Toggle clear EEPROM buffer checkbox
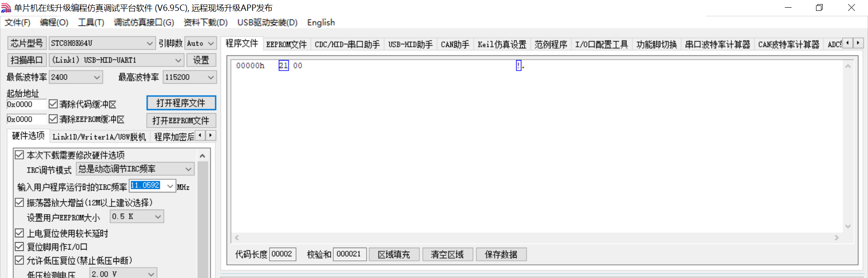The image size is (868, 278). [53, 119]
